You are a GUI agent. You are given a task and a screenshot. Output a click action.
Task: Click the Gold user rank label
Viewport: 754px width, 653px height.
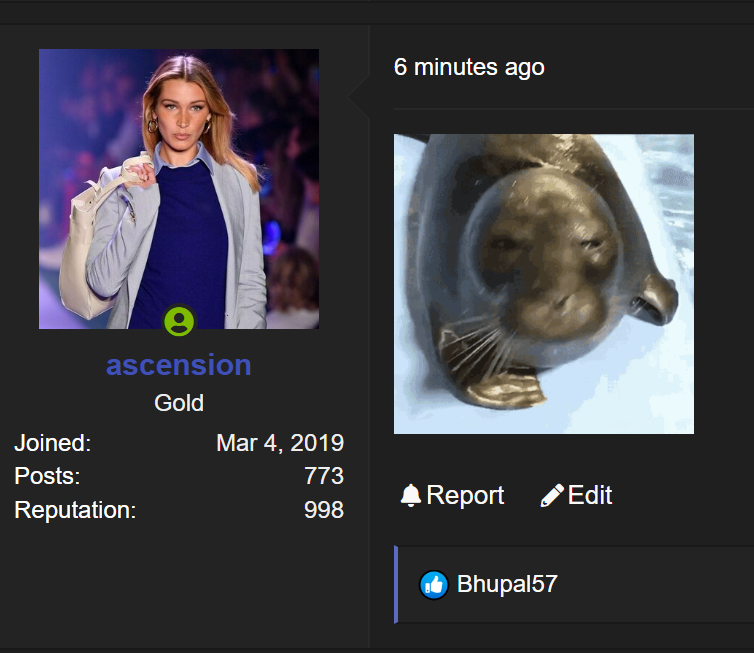coord(179,403)
